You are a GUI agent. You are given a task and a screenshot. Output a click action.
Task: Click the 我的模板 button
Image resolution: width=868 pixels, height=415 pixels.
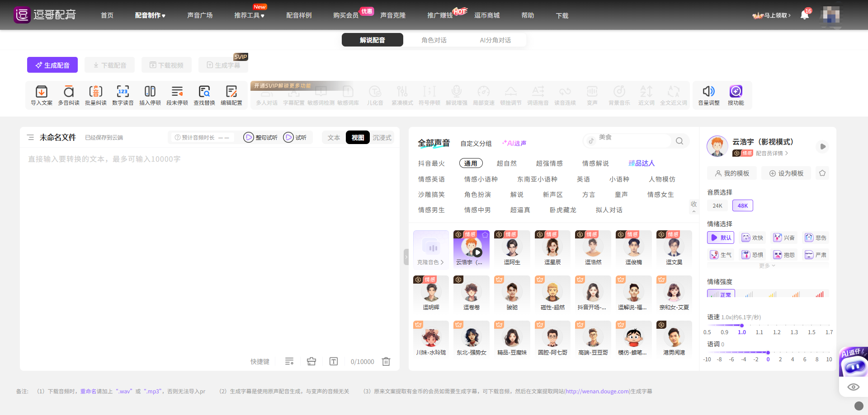tap(732, 173)
